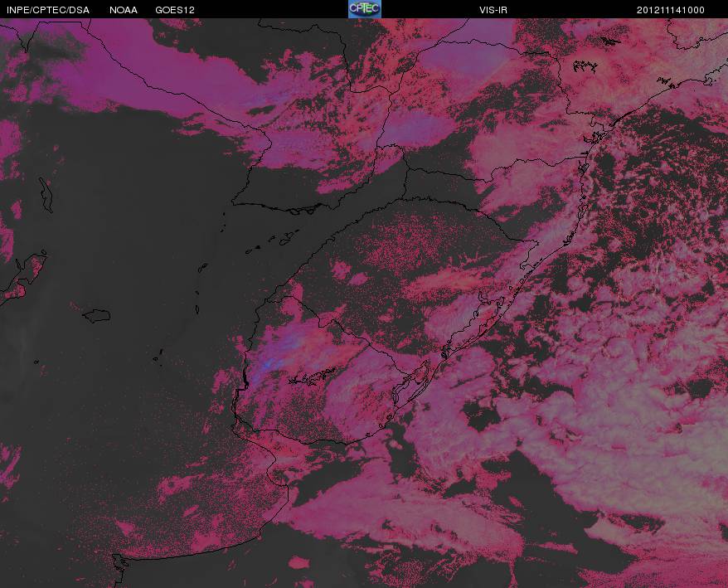Click the NOAA label in the header

tap(124, 10)
